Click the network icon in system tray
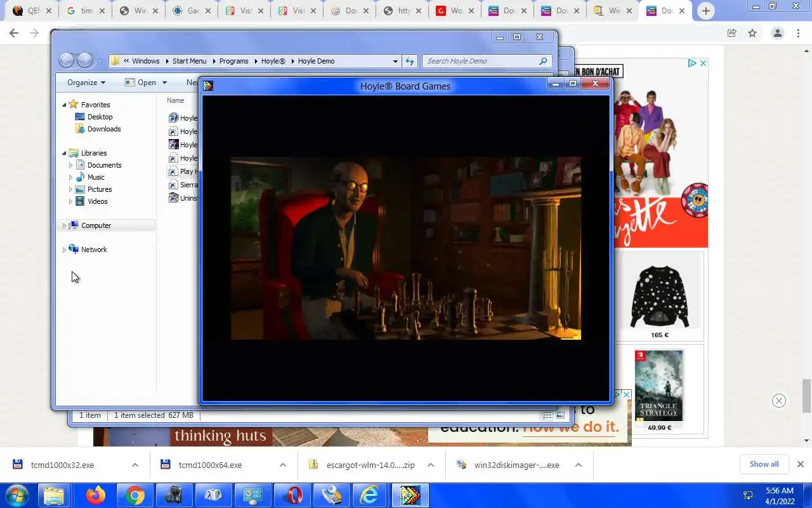Screen dimensions: 812x508 [x=748, y=495]
